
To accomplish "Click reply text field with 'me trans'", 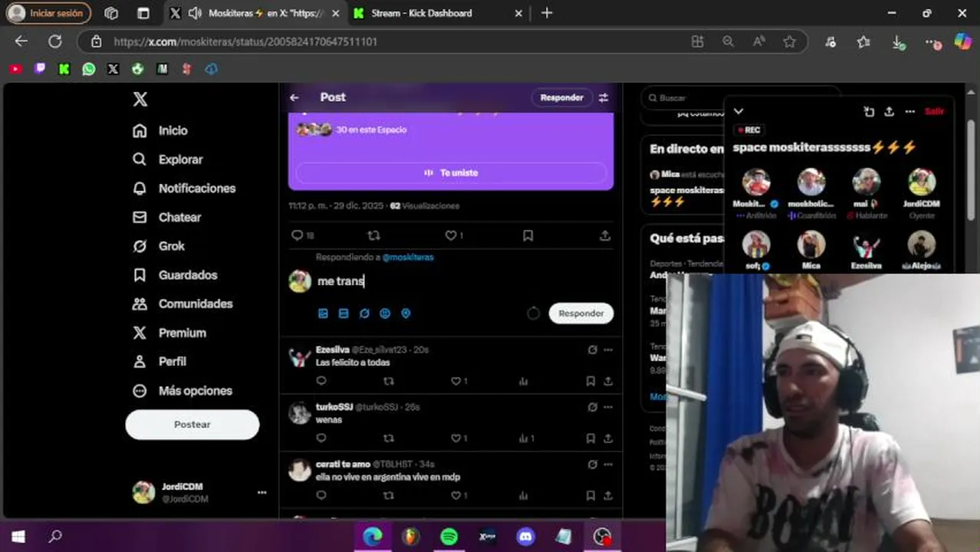I will [460, 281].
